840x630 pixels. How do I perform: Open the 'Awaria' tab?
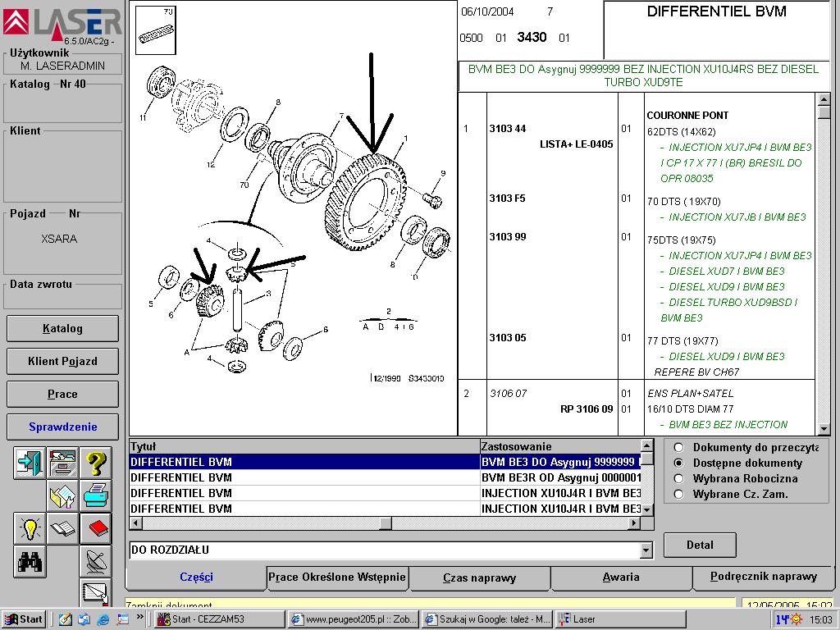tap(620, 577)
